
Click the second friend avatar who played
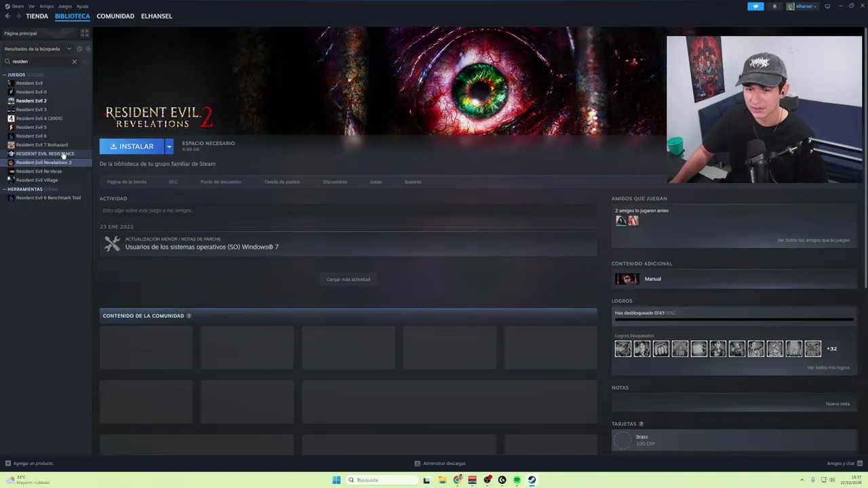pyautogui.click(x=633, y=220)
